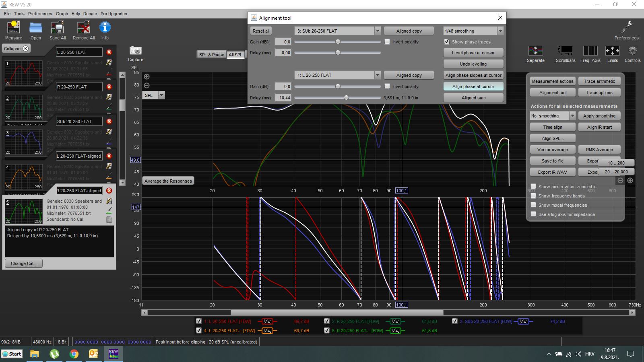Open the uTorrent taskbar icon
Screen dimensions: 644x362
[x=54, y=354]
